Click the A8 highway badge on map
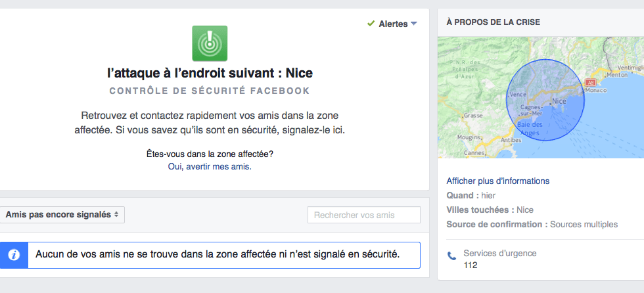The width and height of the screenshot is (644, 293). click(x=591, y=83)
